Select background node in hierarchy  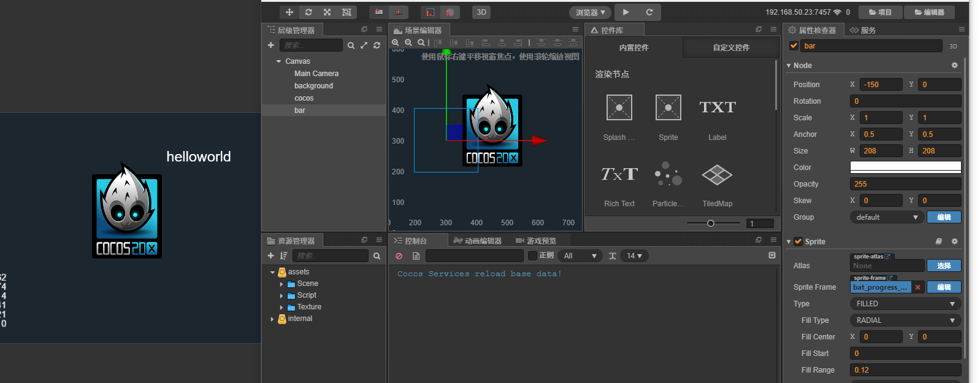pyautogui.click(x=313, y=86)
